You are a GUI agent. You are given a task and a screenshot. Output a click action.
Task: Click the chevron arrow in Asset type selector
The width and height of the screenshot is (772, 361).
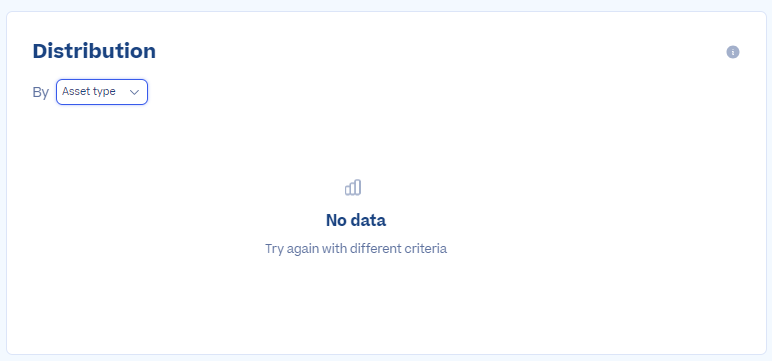(134, 92)
